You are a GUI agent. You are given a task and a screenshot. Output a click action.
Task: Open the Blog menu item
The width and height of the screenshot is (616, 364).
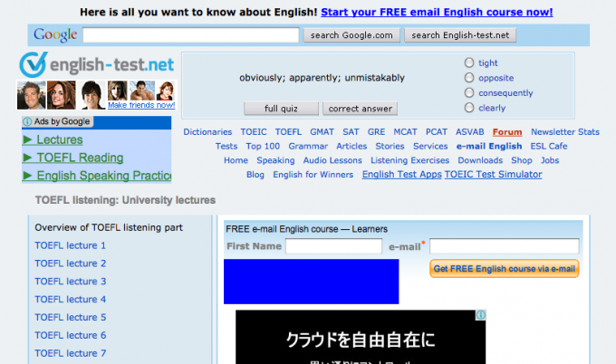255,175
